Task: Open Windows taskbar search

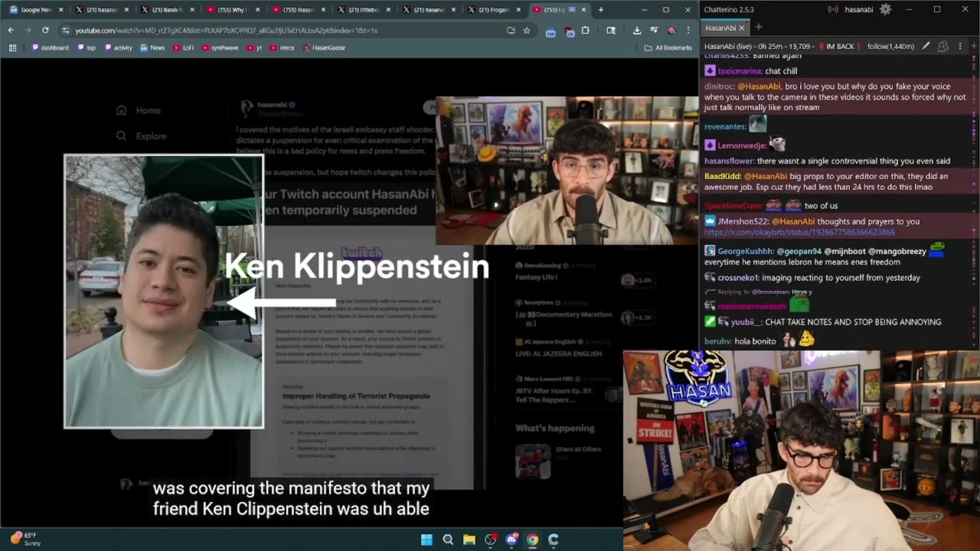Action: pyautogui.click(x=448, y=540)
